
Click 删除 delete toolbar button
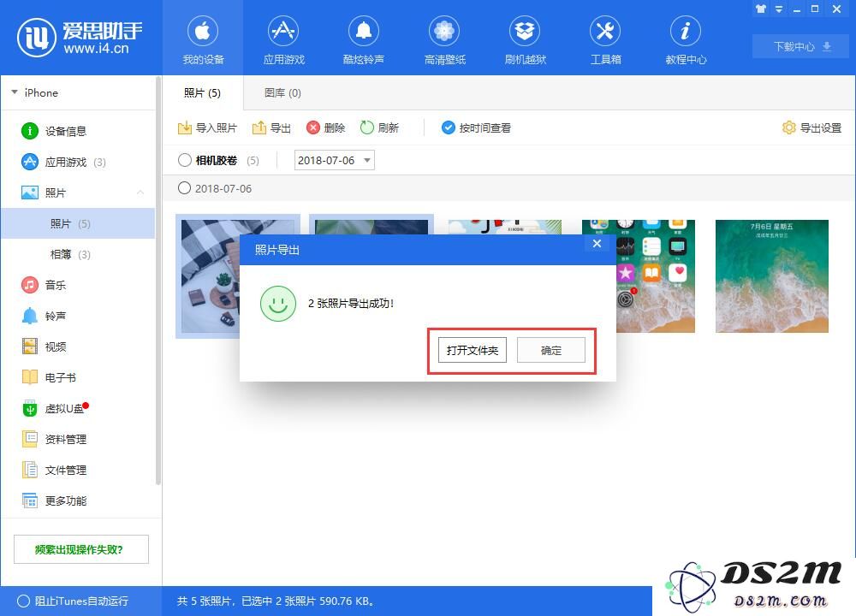point(326,127)
